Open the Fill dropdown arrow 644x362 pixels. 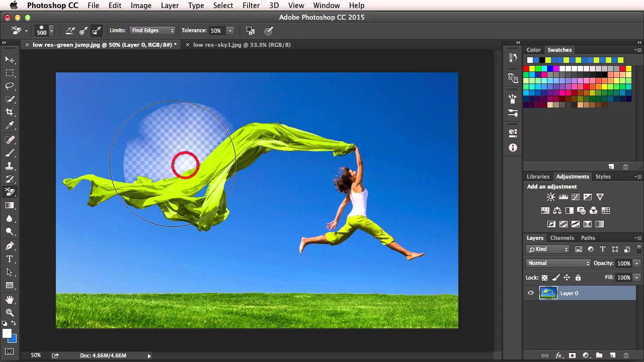pos(636,278)
